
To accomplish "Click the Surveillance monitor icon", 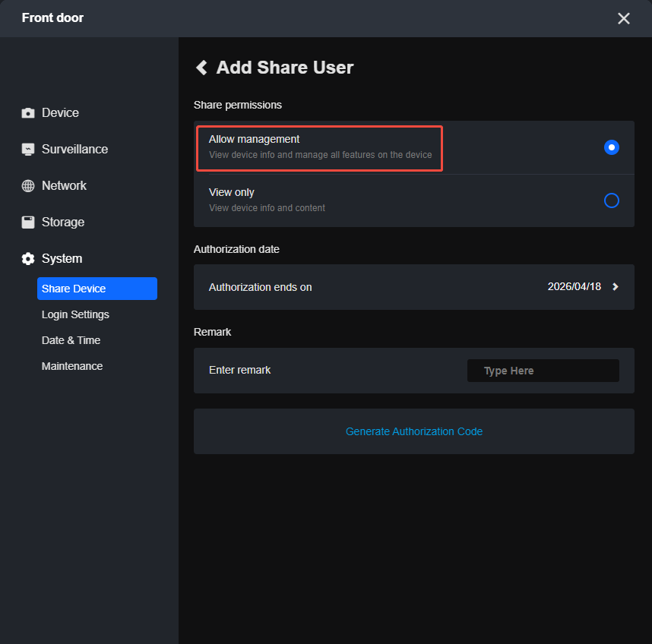I will pyautogui.click(x=28, y=150).
